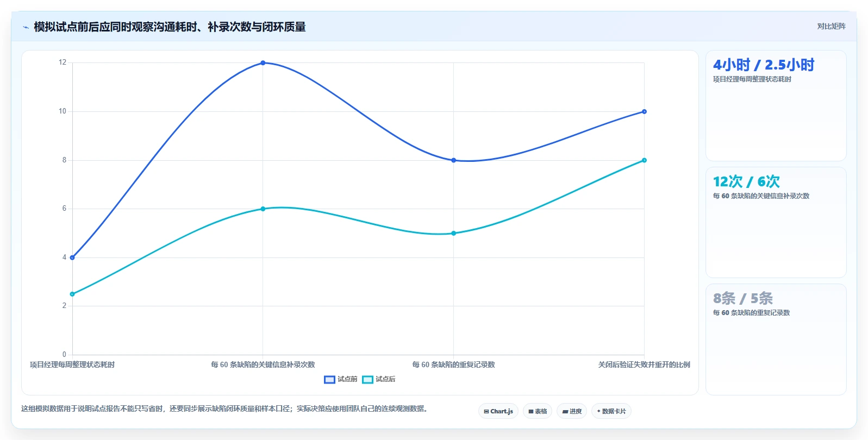Click the 每 60 条缺陷的重复记录数 x-axis label
The height and width of the screenshot is (440, 868).
coord(454,364)
